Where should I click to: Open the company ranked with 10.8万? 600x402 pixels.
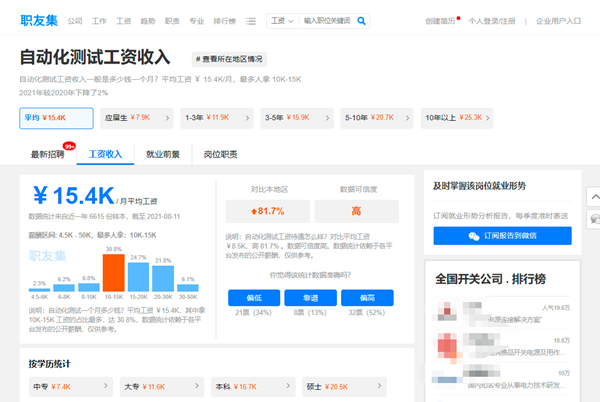[x=502, y=346]
